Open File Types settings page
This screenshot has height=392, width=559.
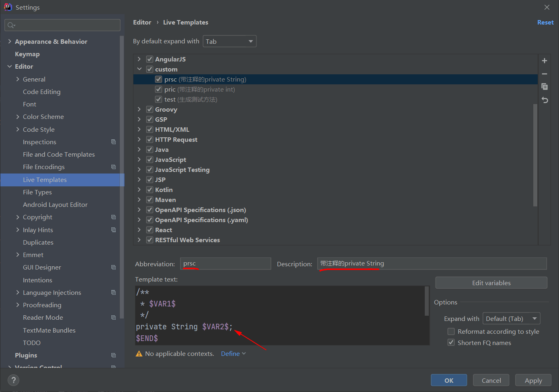[37, 192]
